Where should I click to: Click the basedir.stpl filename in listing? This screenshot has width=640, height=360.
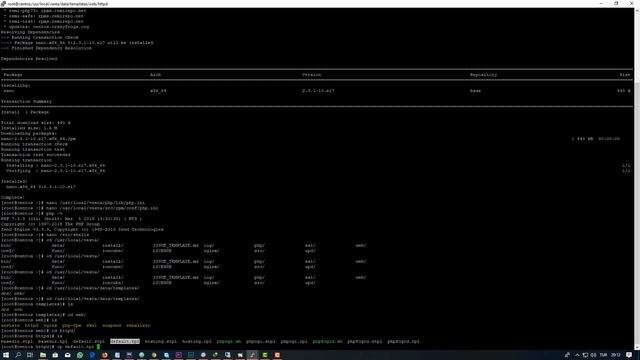(17, 341)
